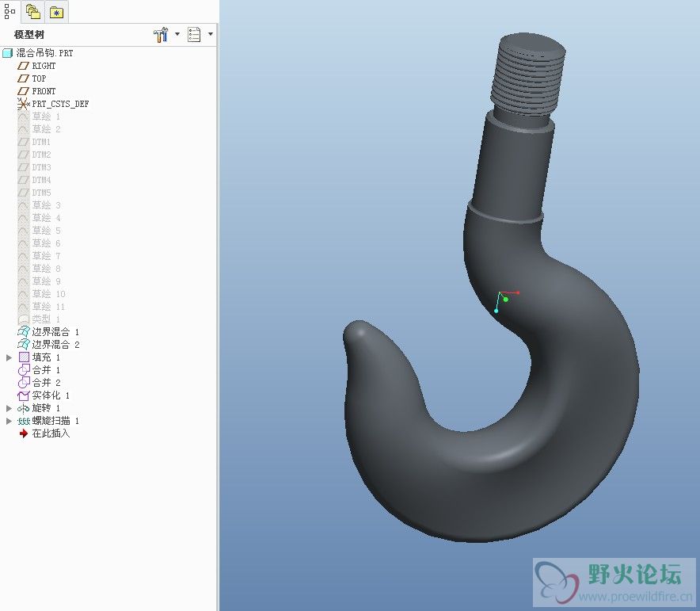Image resolution: width=700 pixels, height=611 pixels.
Task: Switch to the Model Tree tab
Action: click(10, 11)
